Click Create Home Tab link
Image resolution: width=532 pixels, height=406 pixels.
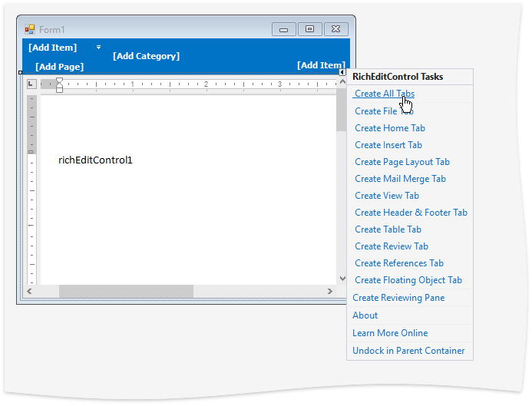point(390,128)
